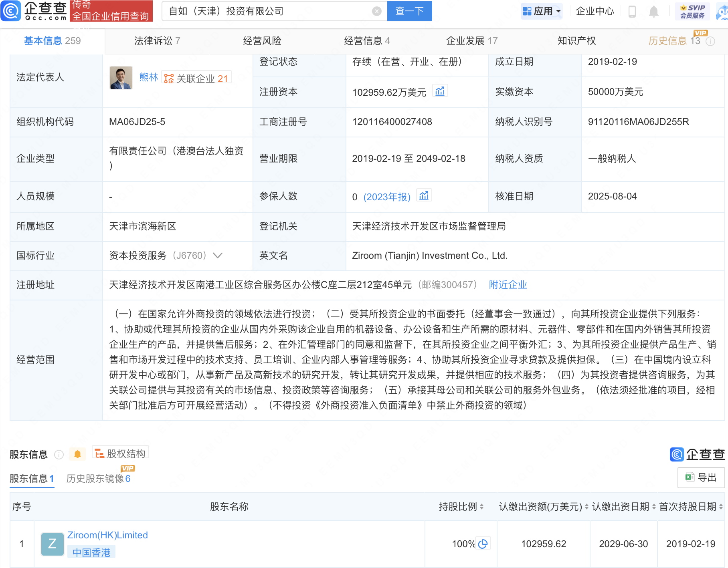Click the Z avatar of Ziroom(HK)Limited
728x568 pixels.
(52, 544)
